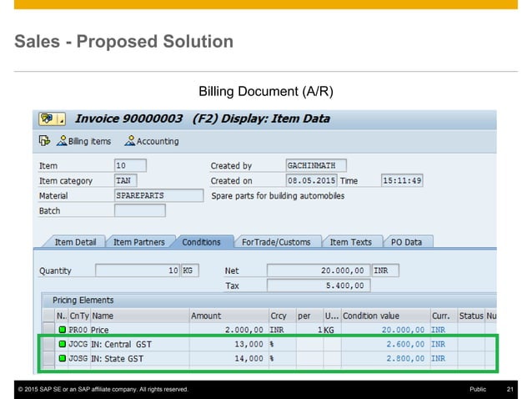The width and height of the screenshot is (532, 399).
Task: Click the Amount column header
Action: coord(229,316)
